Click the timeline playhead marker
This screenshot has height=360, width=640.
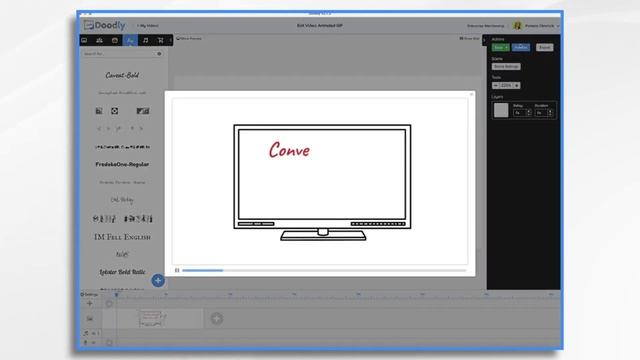pyautogui.click(x=116, y=294)
